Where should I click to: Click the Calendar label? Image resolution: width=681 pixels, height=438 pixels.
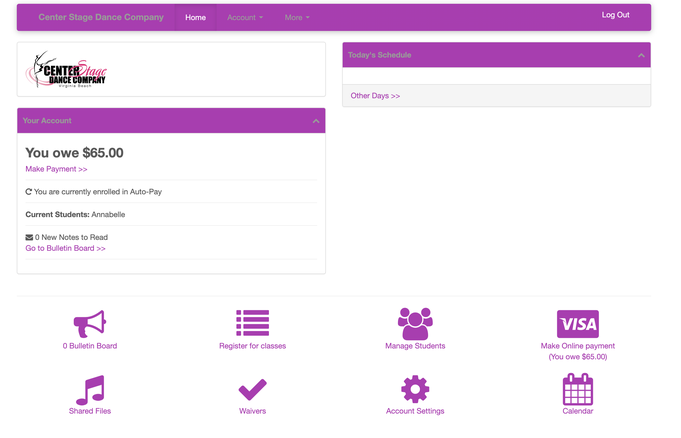(x=578, y=411)
